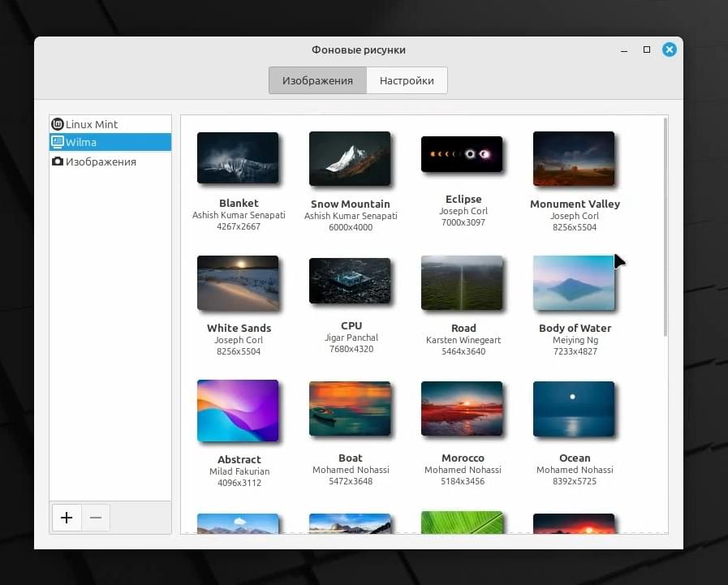Click the vertical scrollbar of wallpaper grid

pyautogui.click(x=666, y=226)
